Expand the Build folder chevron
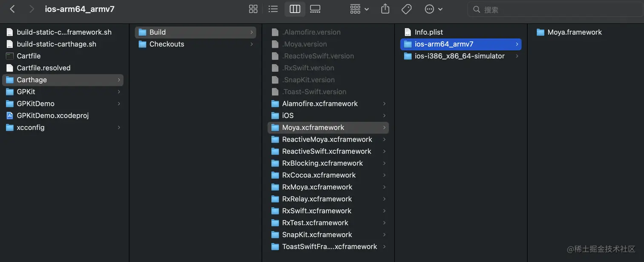The height and width of the screenshot is (262, 644). (x=252, y=32)
